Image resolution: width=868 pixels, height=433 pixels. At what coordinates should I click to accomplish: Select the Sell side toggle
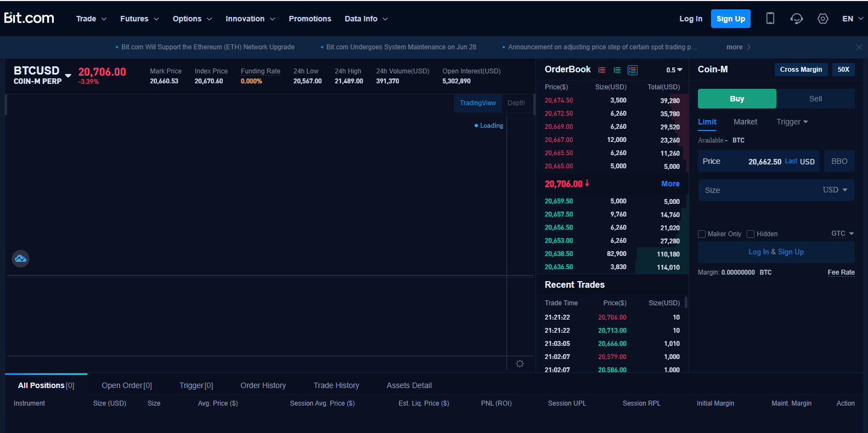[815, 99]
